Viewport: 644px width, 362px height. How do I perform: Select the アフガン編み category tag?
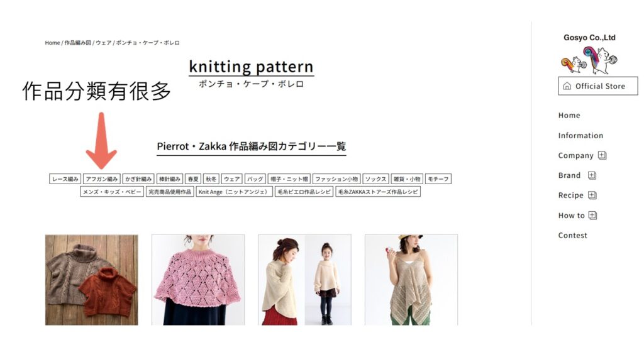coord(102,179)
